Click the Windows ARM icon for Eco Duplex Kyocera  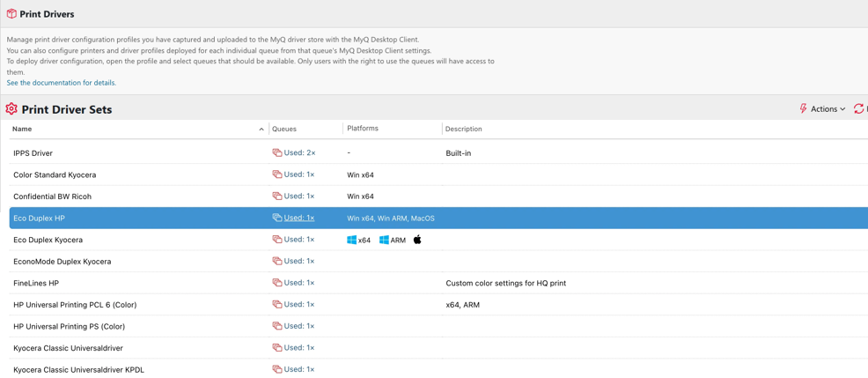384,240
